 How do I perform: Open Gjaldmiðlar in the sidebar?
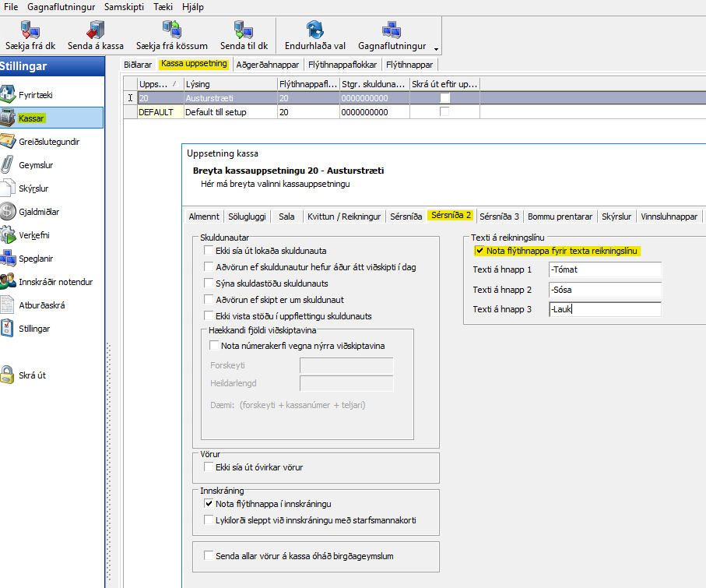9,212
